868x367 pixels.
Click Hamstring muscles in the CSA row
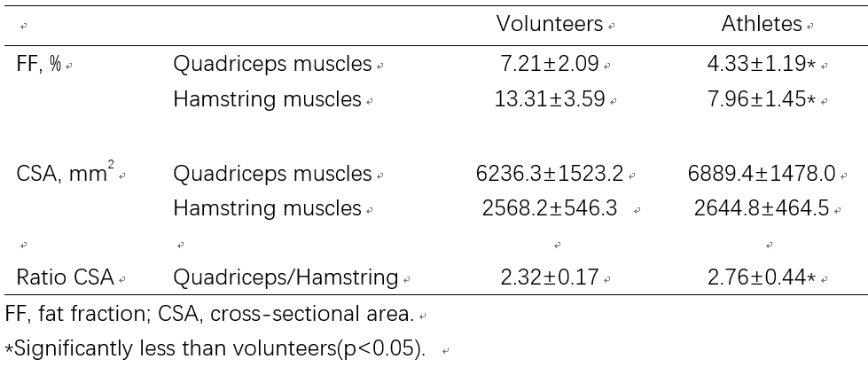coord(267,209)
